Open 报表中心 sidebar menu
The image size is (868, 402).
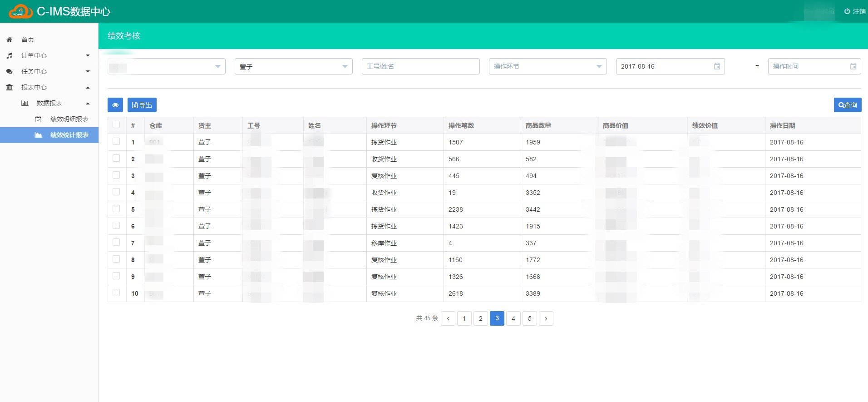click(x=49, y=87)
